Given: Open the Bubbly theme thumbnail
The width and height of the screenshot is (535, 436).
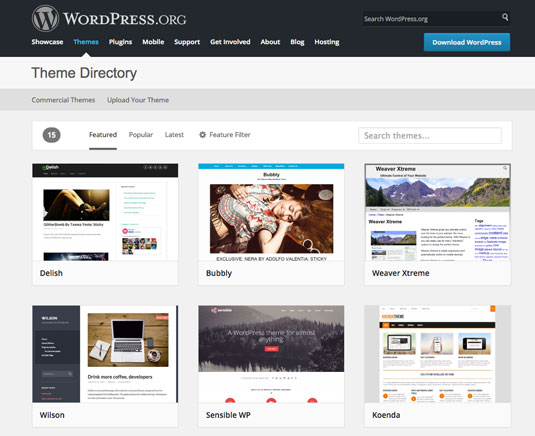Looking at the screenshot, I should (x=271, y=212).
